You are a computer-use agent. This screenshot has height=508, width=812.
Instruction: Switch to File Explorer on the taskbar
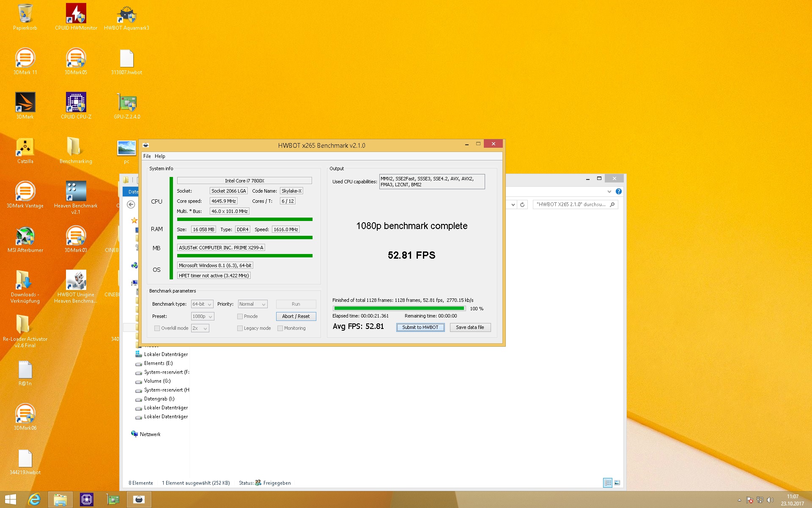(x=60, y=500)
